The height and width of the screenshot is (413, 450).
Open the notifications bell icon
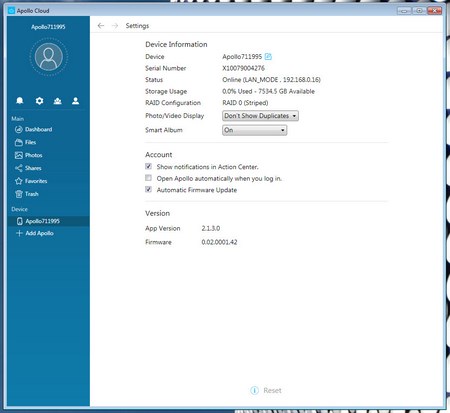click(20, 101)
